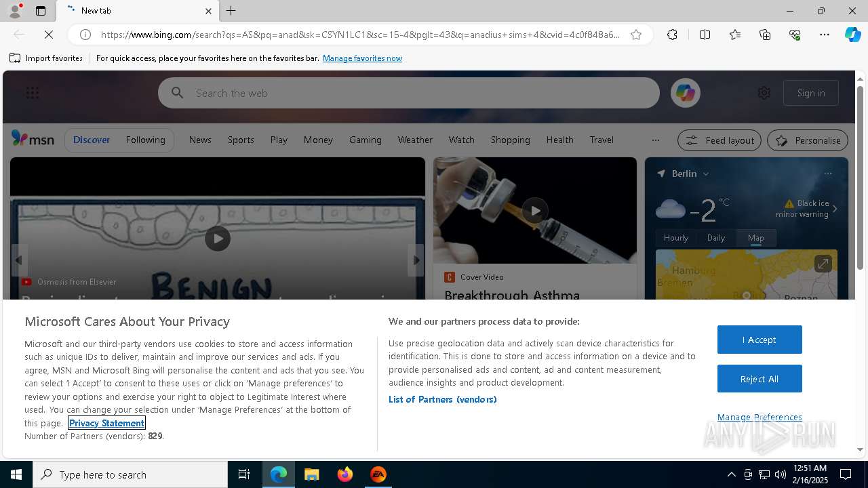Open the Favorites list icon
Screen dimensions: 868x488
[735, 35]
